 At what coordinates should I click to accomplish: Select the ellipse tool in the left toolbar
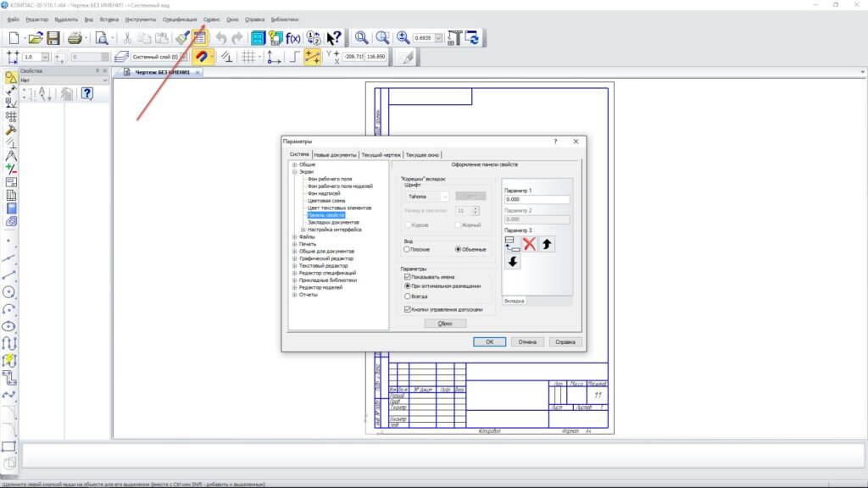point(8,326)
